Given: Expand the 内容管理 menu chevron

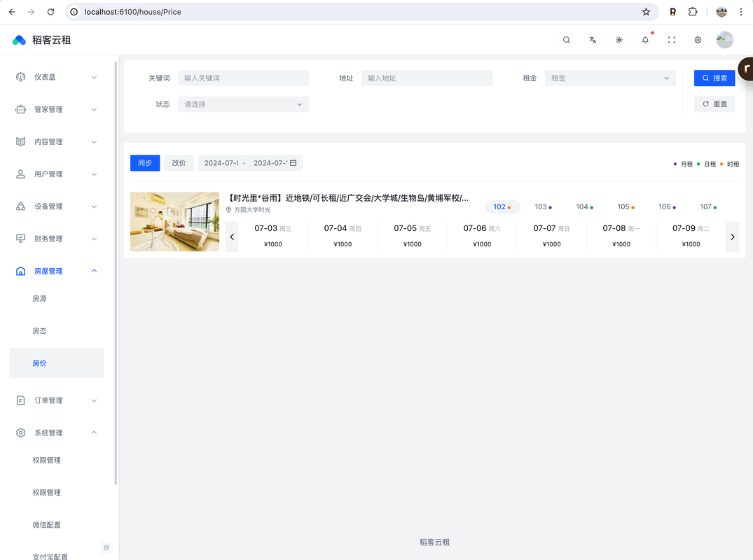Looking at the screenshot, I should click(x=94, y=141).
